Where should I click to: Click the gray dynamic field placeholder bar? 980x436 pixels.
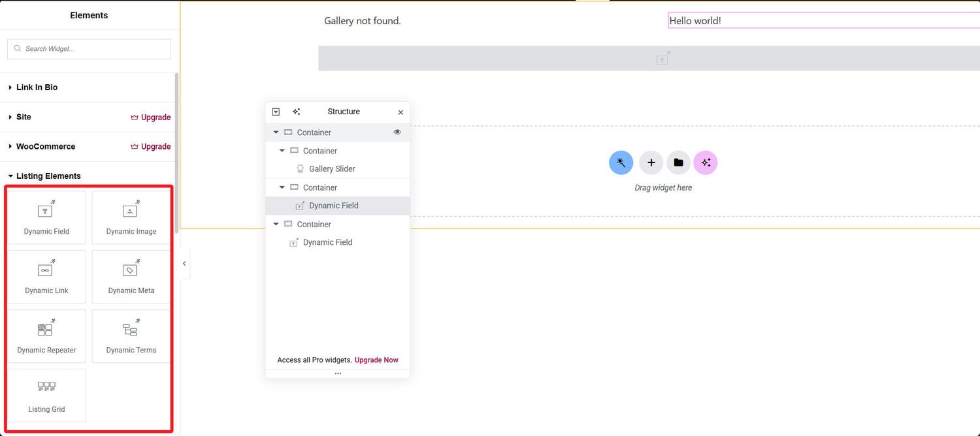(x=649, y=58)
